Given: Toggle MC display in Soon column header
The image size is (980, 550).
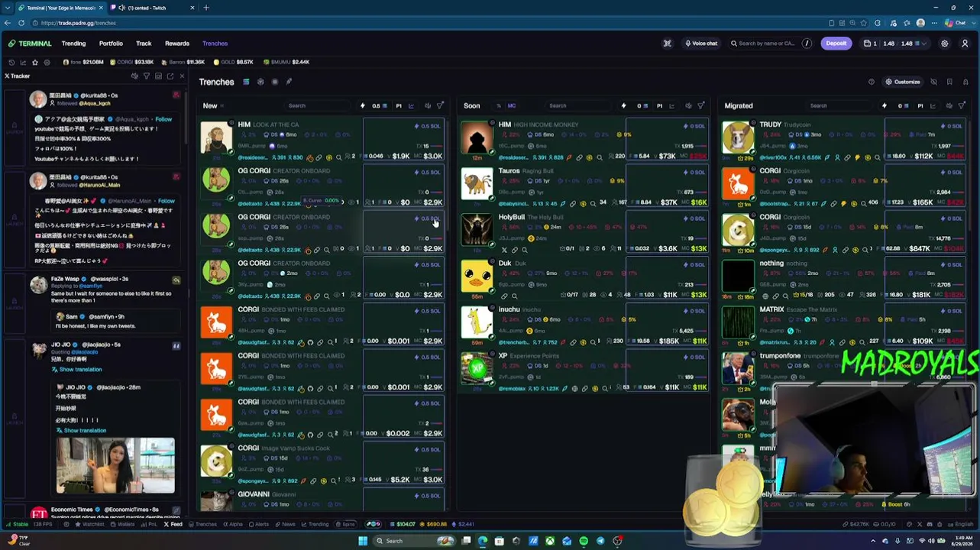Looking at the screenshot, I should coord(512,106).
